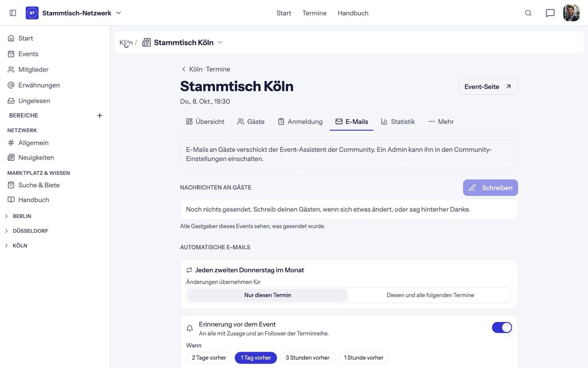Image resolution: width=588 pixels, height=368 pixels.
Task: Click the ST community logo
Action: (x=32, y=13)
